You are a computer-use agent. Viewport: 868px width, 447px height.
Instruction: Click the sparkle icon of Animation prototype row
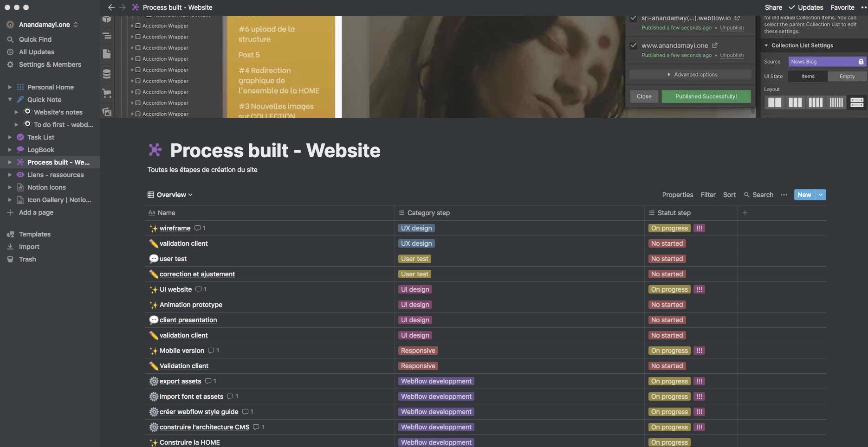pos(154,305)
